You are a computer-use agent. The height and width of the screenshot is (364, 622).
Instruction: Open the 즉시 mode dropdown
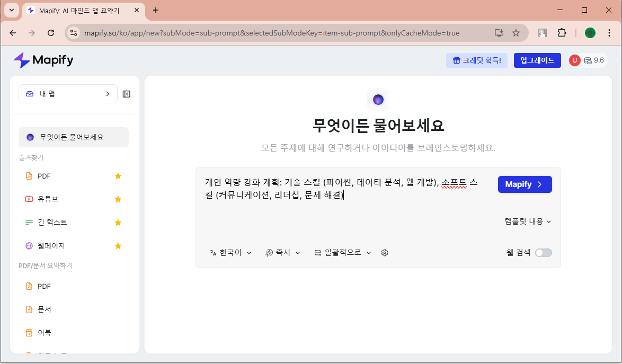click(282, 253)
